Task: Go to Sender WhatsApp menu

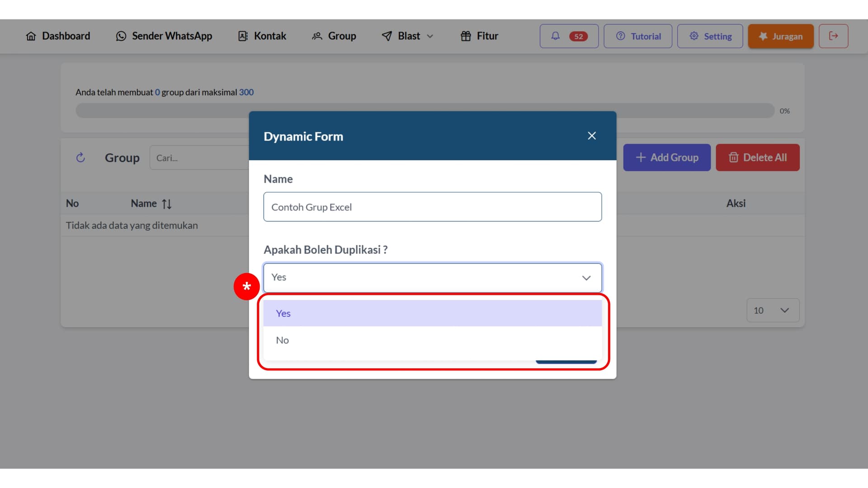Action: click(164, 36)
